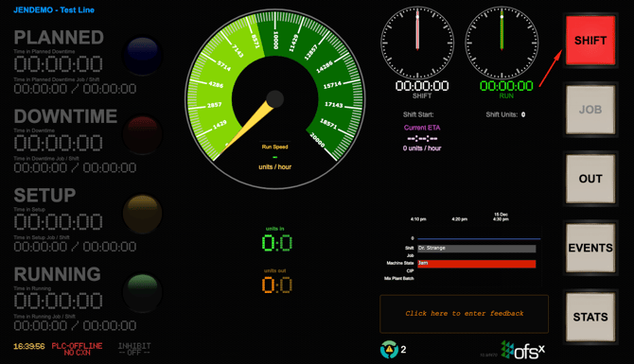Click the INHIBIT OFF status
Image resolution: width=634 pixels, height=364 pixels.
[134, 349]
